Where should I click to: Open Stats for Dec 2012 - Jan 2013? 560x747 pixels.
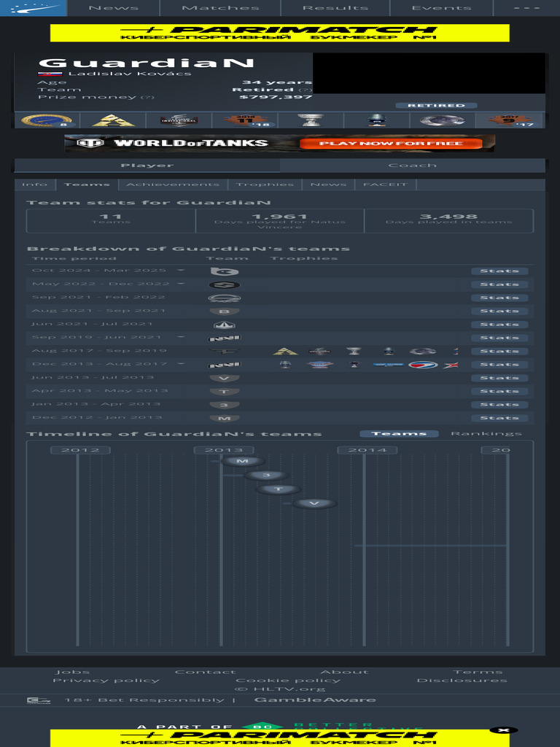click(499, 418)
